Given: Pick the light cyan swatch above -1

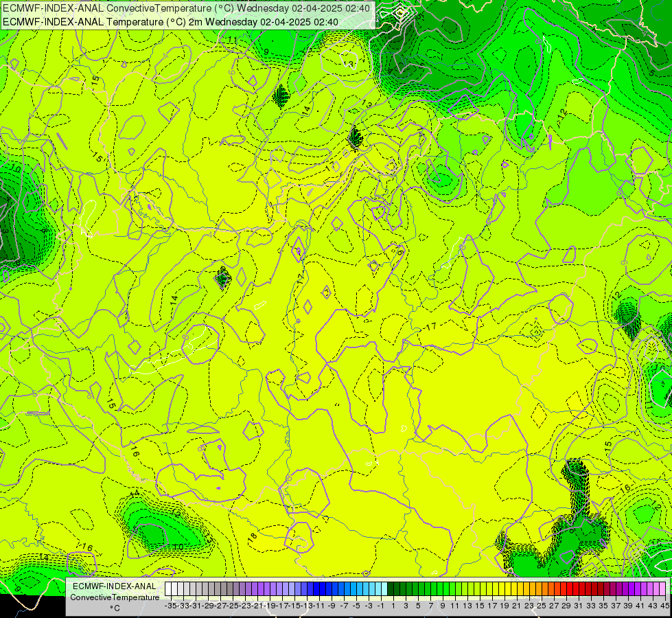Looking at the screenshot, I should (x=378, y=588).
